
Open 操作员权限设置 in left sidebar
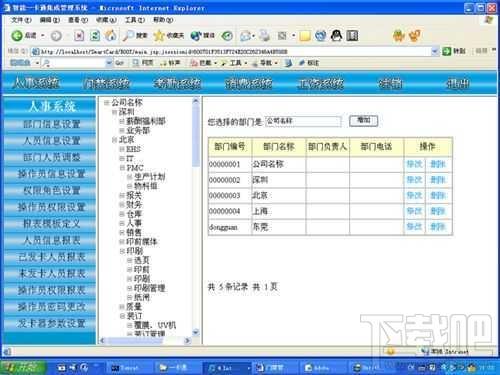click(50, 207)
